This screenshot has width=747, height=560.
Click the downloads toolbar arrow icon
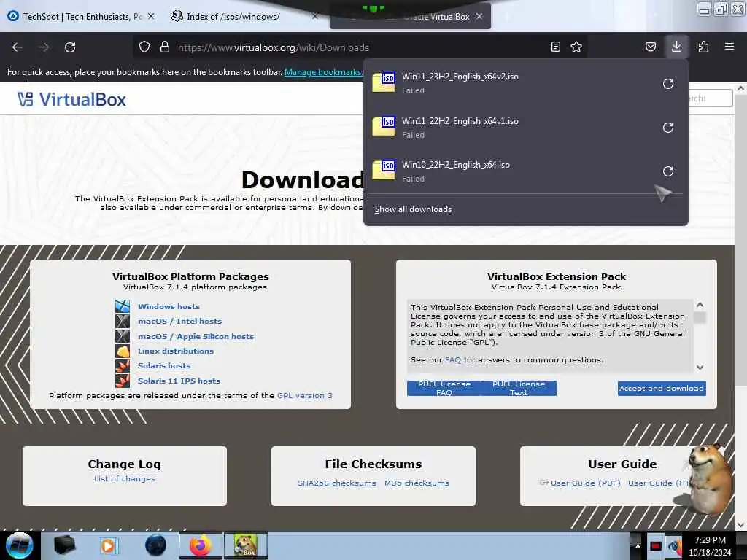coord(676,47)
